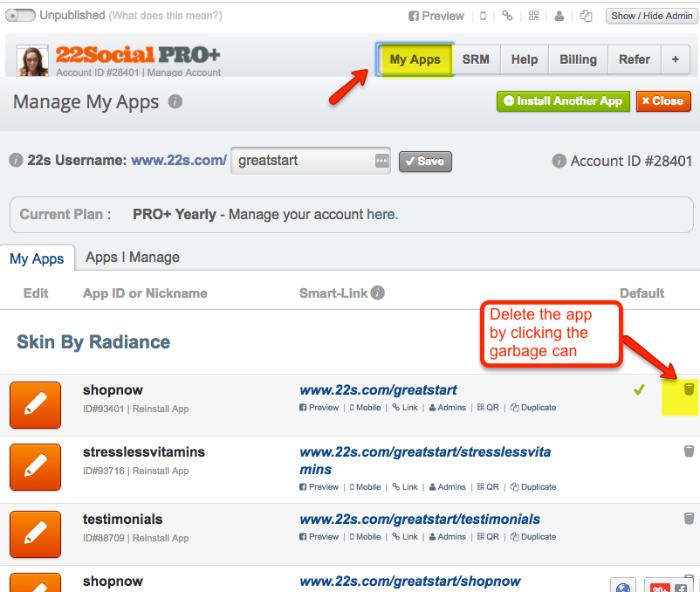700x592 pixels.
Task: Click the orange Close button
Action: [x=663, y=101]
